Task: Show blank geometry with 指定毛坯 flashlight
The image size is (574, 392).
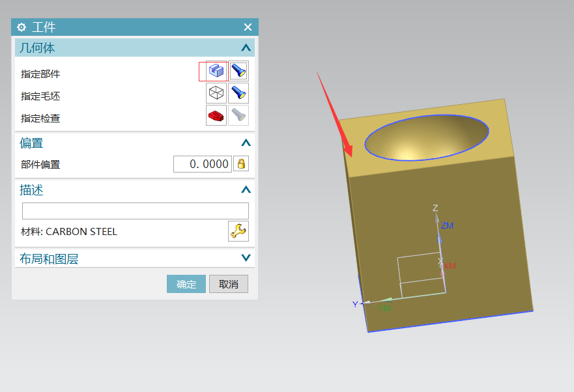Action: click(238, 93)
